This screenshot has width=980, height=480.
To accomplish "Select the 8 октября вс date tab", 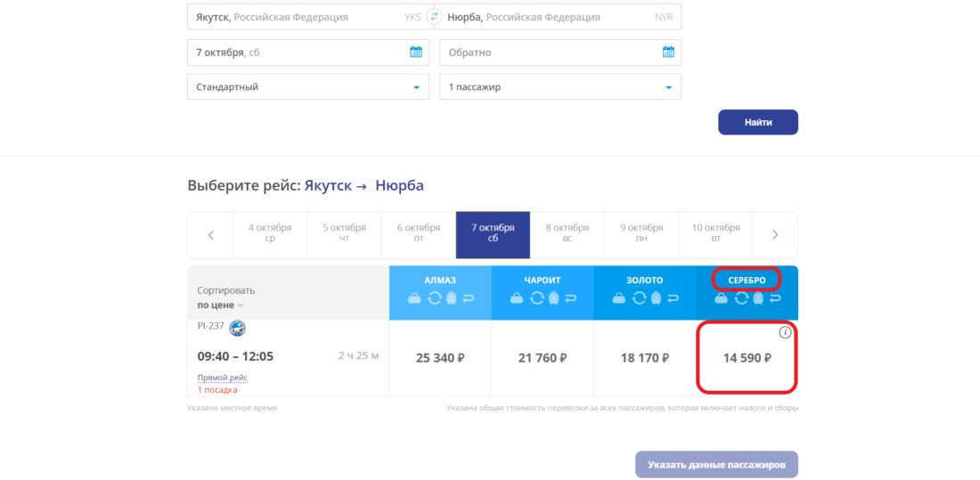I will point(567,234).
